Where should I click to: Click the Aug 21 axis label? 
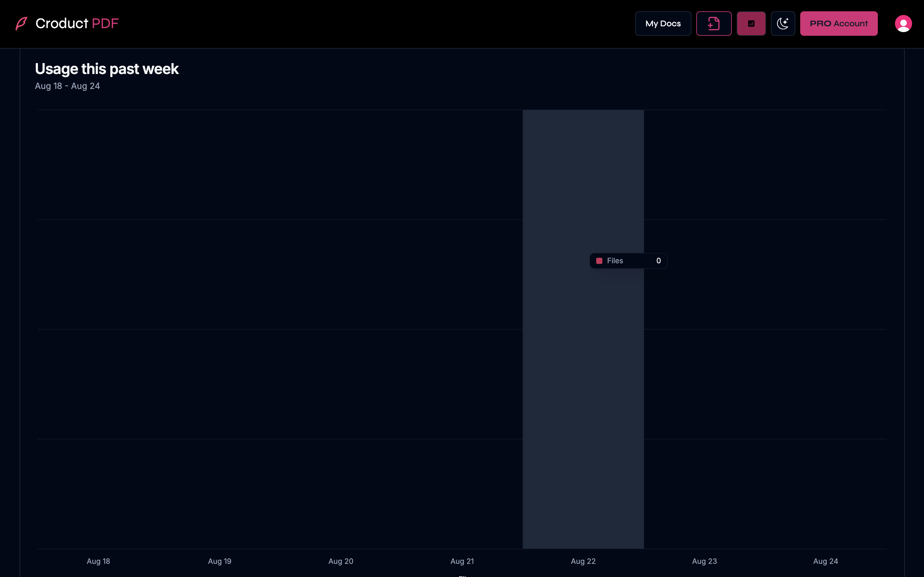[462, 561]
